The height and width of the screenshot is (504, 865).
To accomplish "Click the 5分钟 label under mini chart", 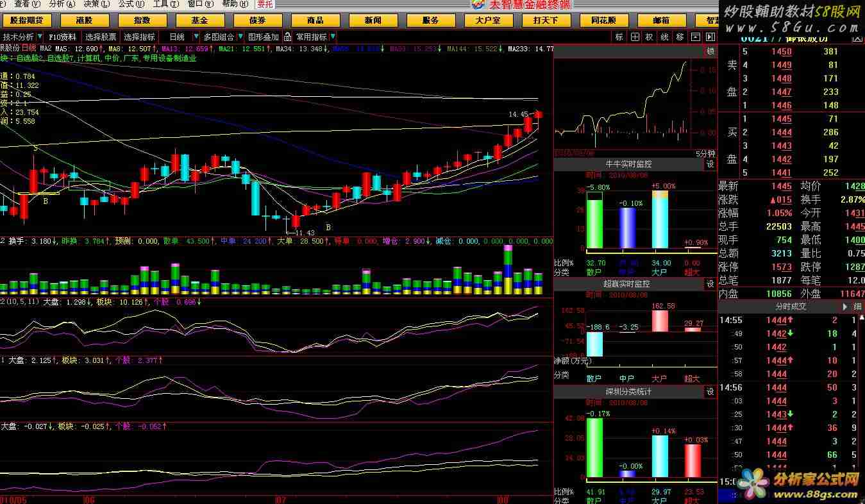I will [x=705, y=154].
